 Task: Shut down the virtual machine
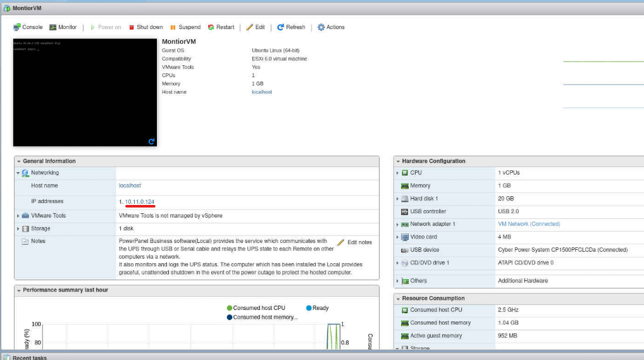[x=146, y=27]
